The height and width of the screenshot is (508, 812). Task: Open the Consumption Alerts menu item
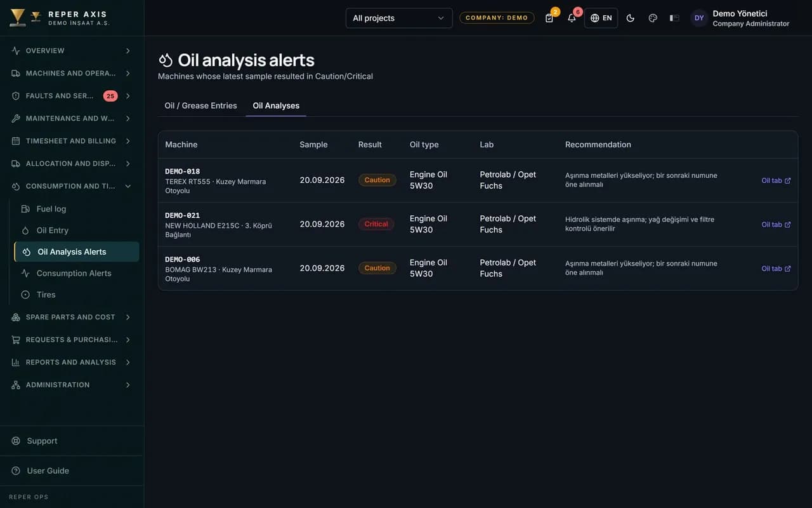pos(77,273)
